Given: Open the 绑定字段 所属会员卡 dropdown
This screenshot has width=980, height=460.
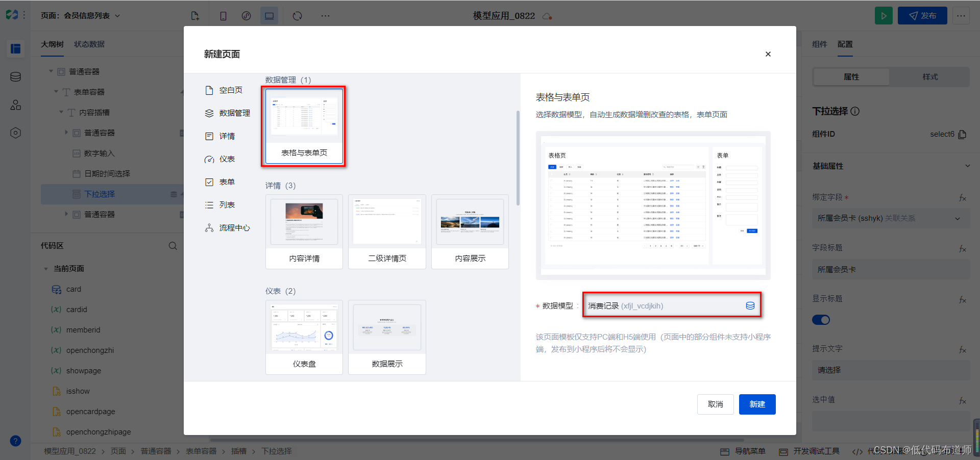Looking at the screenshot, I should point(891,218).
